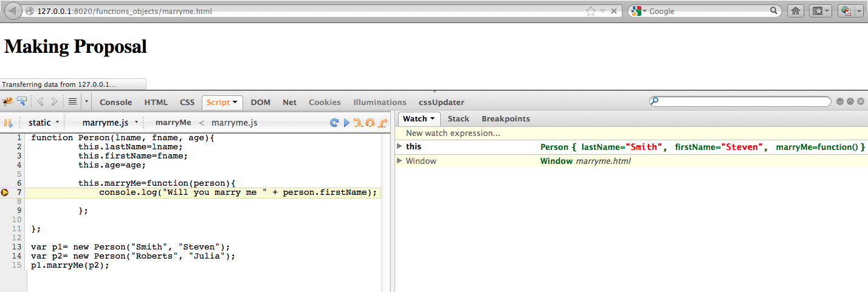Expand the Window watch entry
Viewport: 868px width, 292px height.
click(399, 161)
